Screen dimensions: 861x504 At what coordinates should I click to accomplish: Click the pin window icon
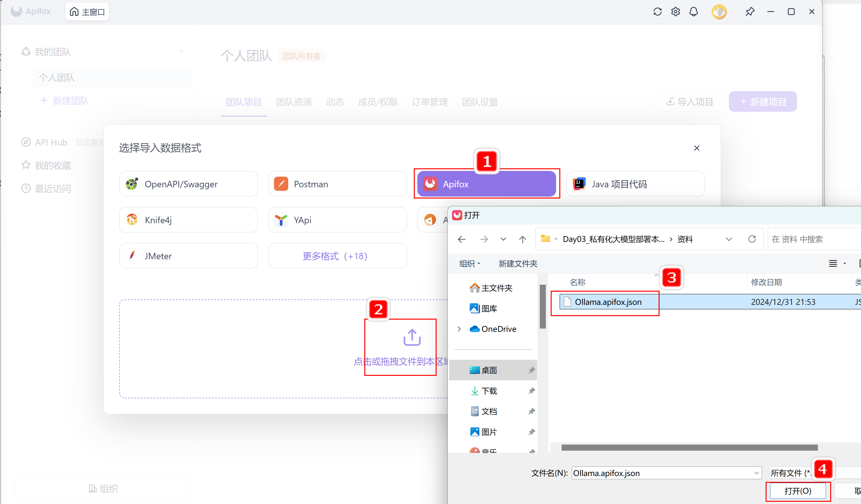pos(750,12)
